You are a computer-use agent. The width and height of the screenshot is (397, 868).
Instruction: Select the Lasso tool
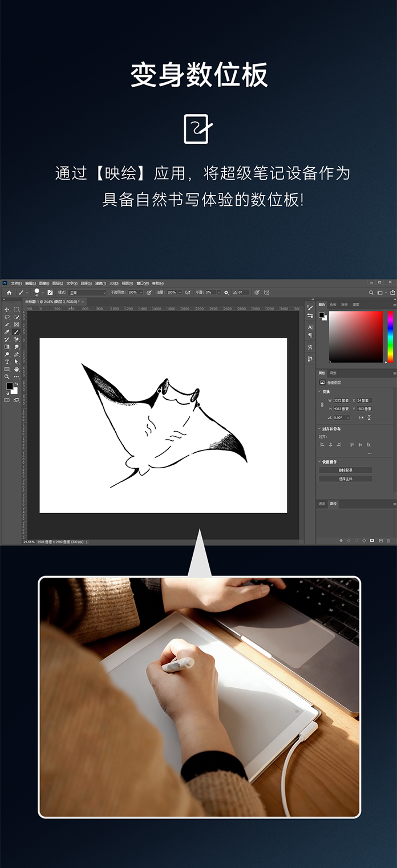6,317
